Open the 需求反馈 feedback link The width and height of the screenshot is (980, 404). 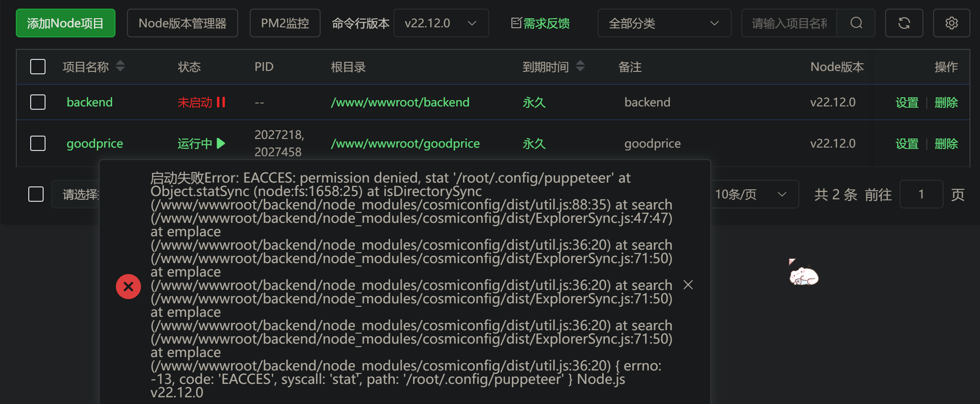pyautogui.click(x=541, y=23)
